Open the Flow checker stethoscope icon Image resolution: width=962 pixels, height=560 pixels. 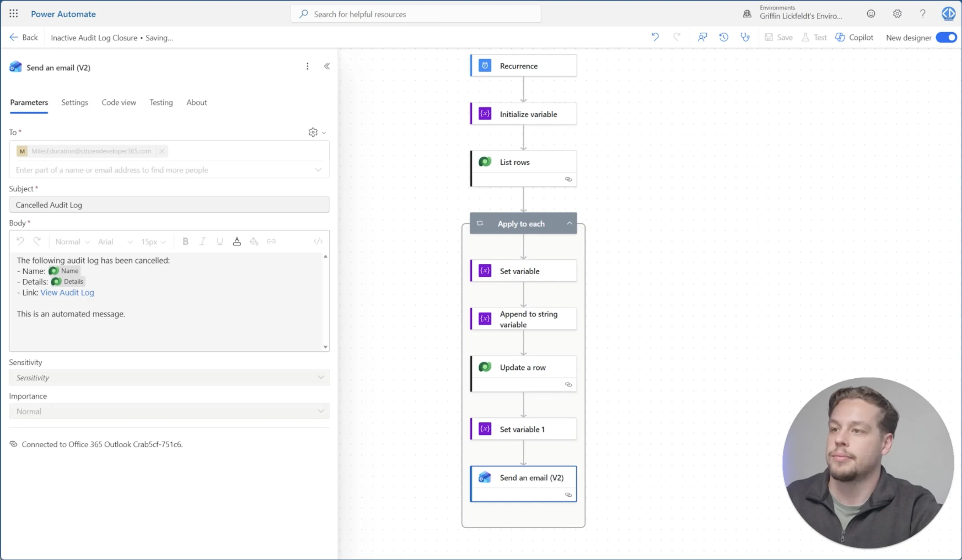click(745, 37)
